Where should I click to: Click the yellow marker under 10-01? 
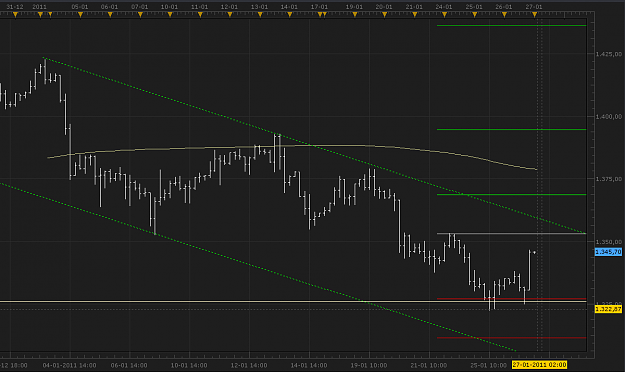[x=170, y=15]
